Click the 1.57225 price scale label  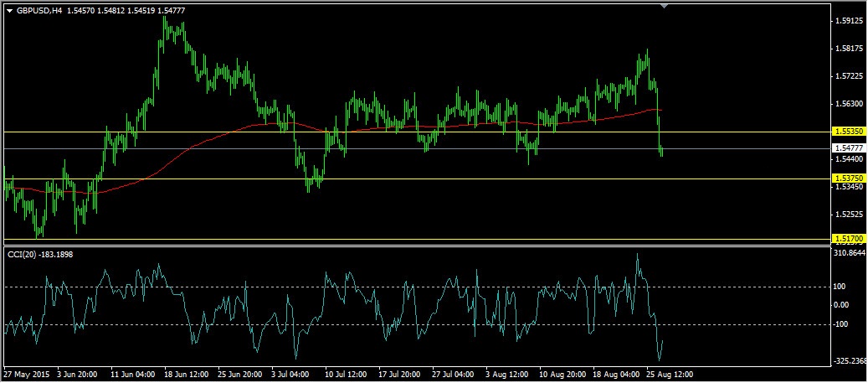[x=850, y=76]
